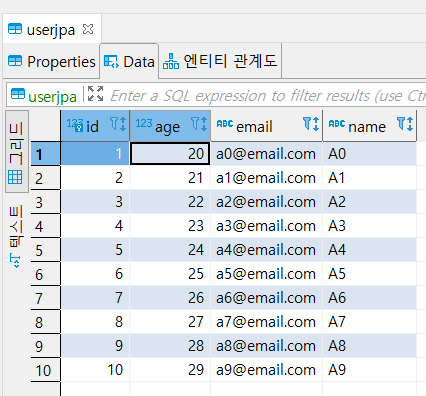Select the age cell with value 21

pyautogui.click(x=170, y=178)
